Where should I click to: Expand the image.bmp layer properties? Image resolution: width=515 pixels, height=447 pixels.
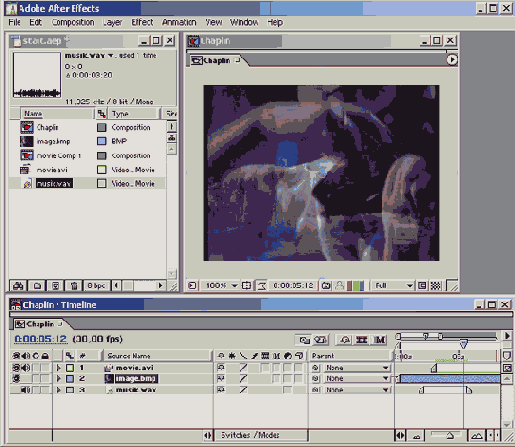[x=59, y=379]
